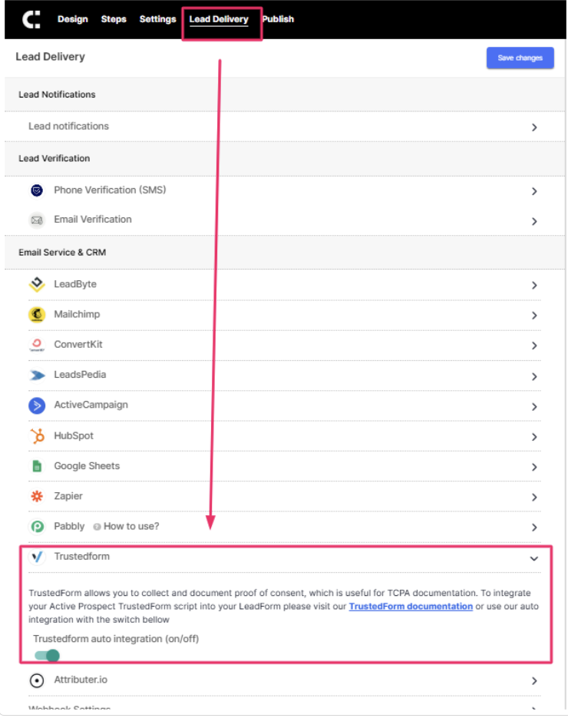
Task: Click the app logo in top bar
Action: [32, 19]
